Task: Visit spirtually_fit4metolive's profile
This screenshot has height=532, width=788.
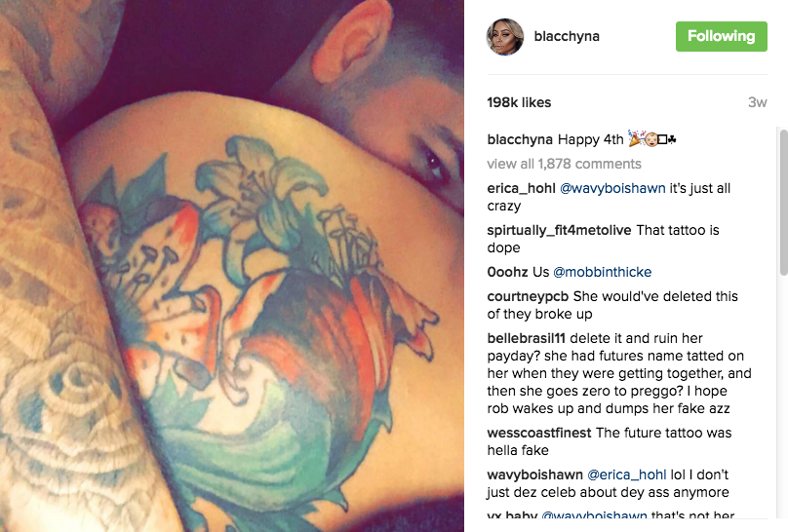Action: point(559,230)
